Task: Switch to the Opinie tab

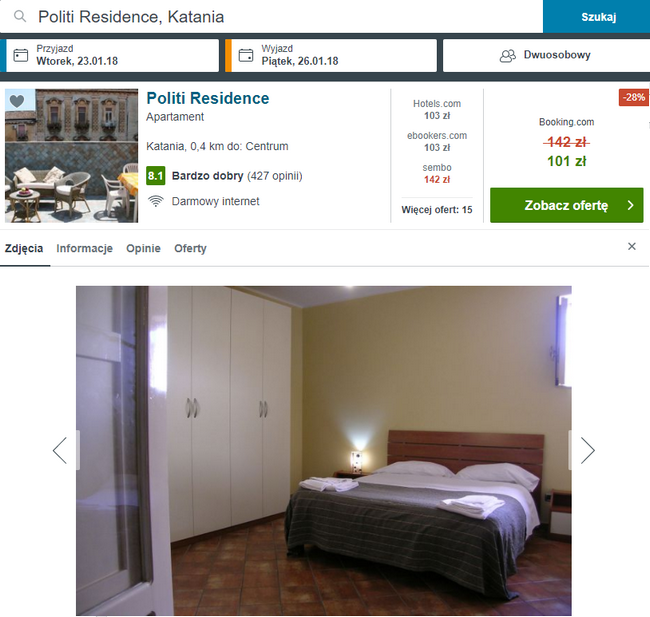Action: coord(143,248)
